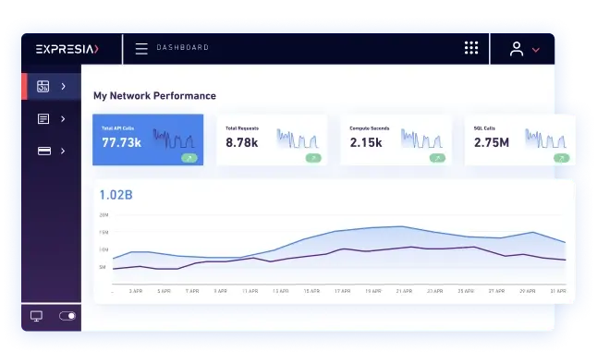Click the 2.15k value

tap(366, 142)
